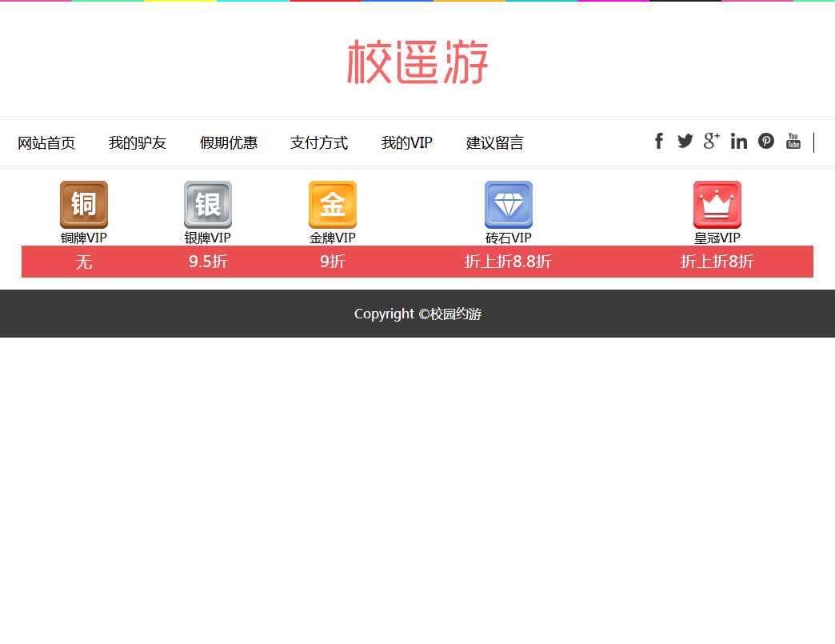Click the 建议留言 navigation link

(495, 143)
